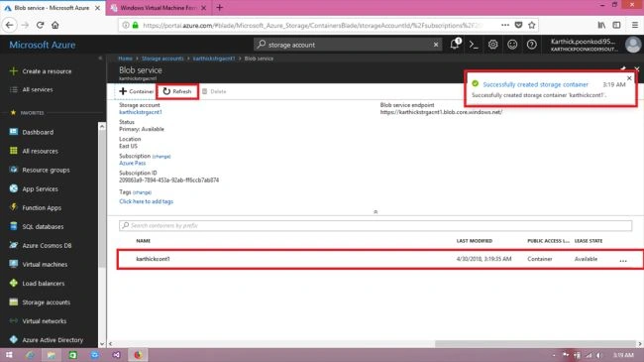Image resolution: width=644 pixels, height=362 pixels.
Task: Open Azure Active Directory
Action: tap(46, 340)
